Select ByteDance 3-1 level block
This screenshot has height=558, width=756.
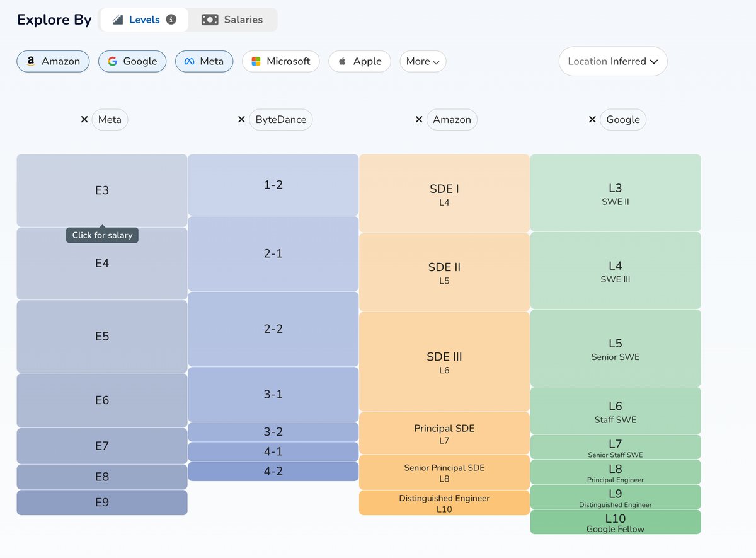pos(273,395)
